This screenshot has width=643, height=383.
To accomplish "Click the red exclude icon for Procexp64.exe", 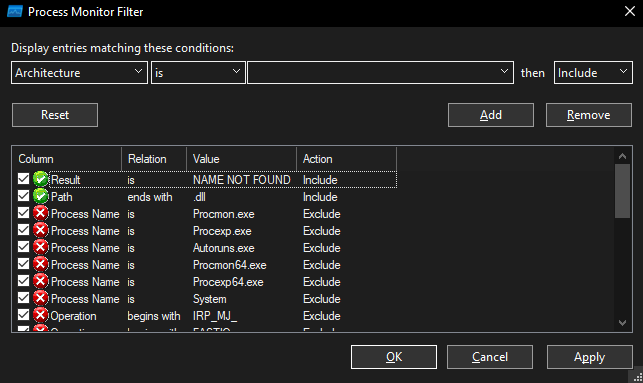I will [x=41, y=281].
